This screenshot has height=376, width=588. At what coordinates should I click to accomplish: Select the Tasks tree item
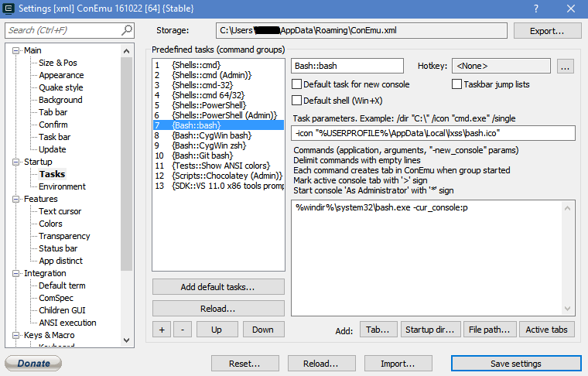point(52,174)
